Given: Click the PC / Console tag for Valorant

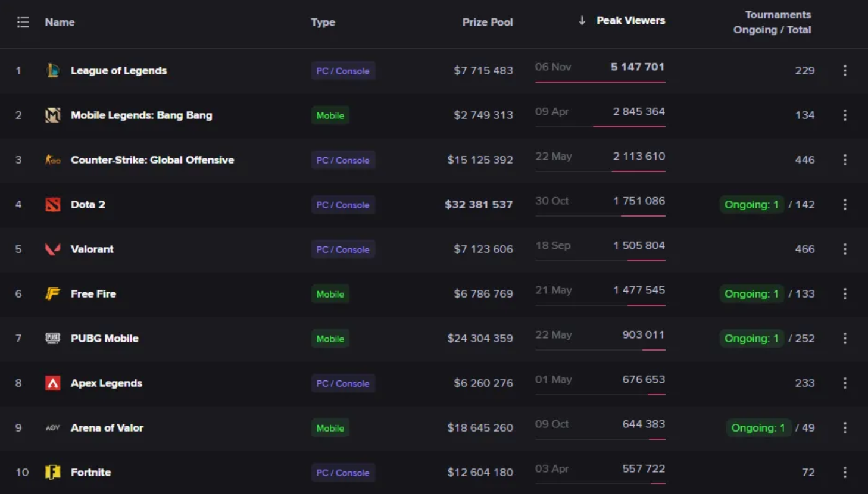Looking at the screenshot, I should [x=342, y=249].
